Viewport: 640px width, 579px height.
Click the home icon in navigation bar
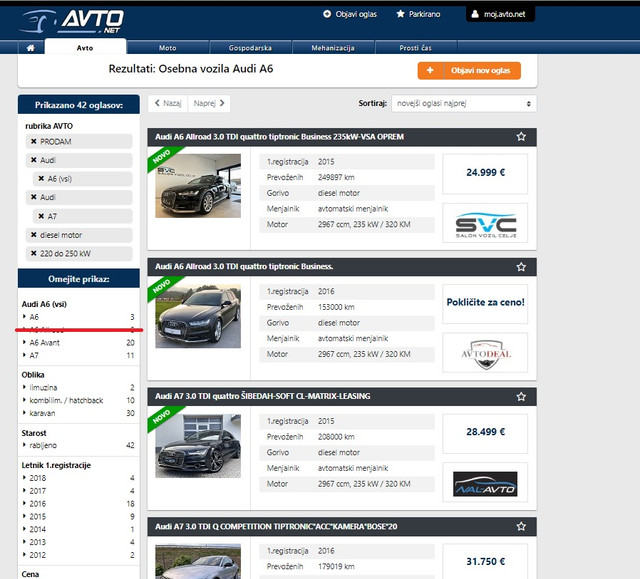tap(31, 48)
